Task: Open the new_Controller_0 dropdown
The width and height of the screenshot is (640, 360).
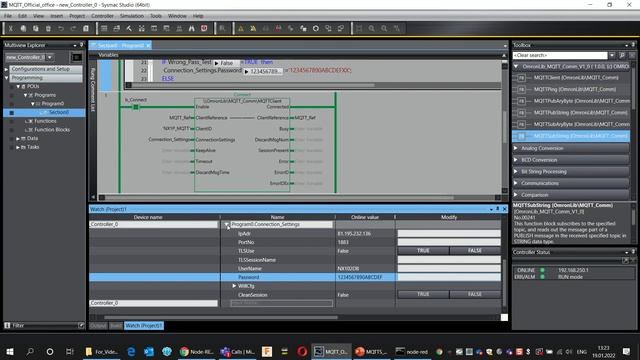Action: [x=50, y=57]
